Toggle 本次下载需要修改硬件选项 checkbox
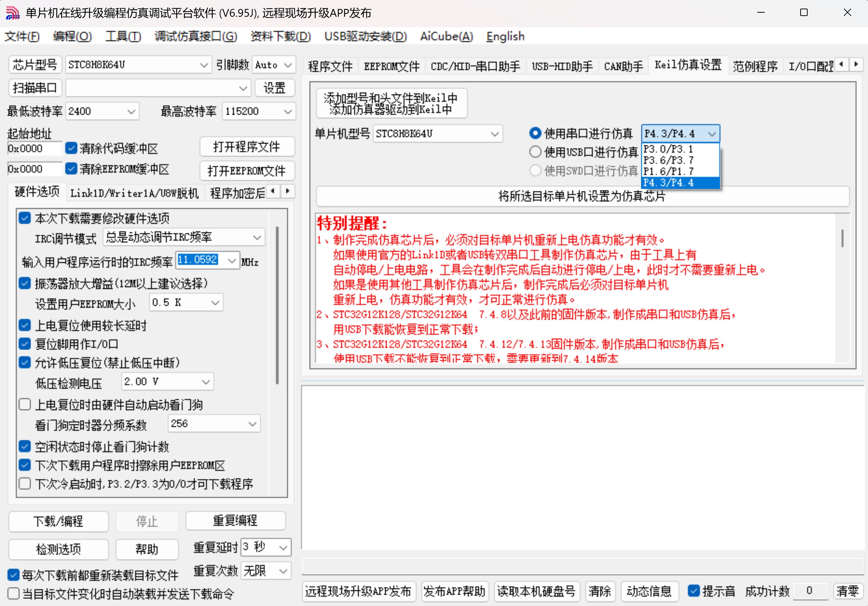Screen dimensions: 868x606 pos(25,218)
